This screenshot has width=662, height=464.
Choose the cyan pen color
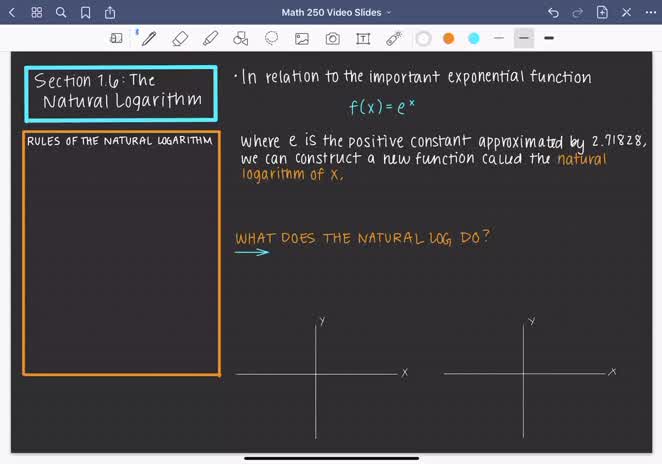coord(473,38)
